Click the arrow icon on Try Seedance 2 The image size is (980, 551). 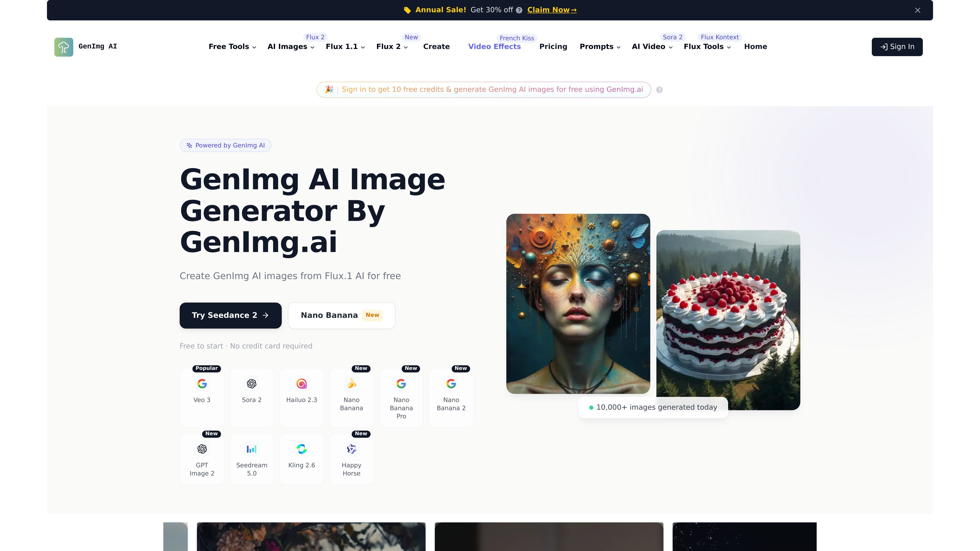pos(265,315)
